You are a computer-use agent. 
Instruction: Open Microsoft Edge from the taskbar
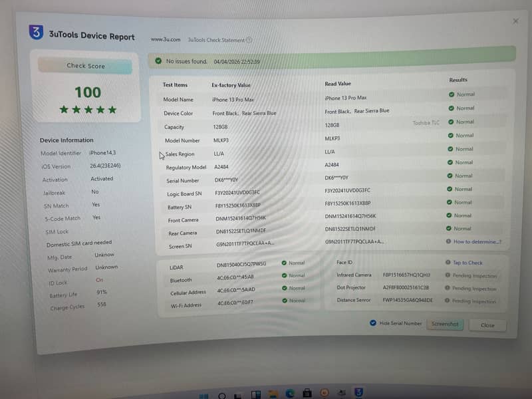(290, 393)
